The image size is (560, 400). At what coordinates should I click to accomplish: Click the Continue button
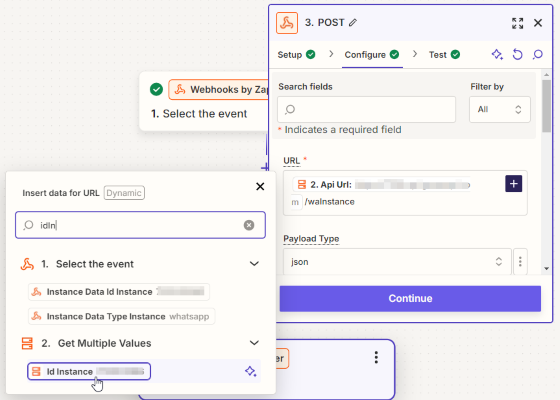pos(410,299)
